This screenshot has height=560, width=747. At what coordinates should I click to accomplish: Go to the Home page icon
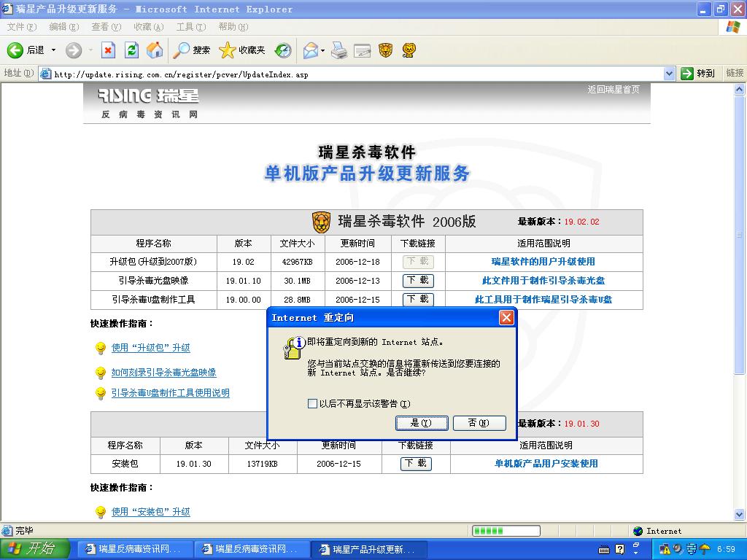[x=155, y=50]
